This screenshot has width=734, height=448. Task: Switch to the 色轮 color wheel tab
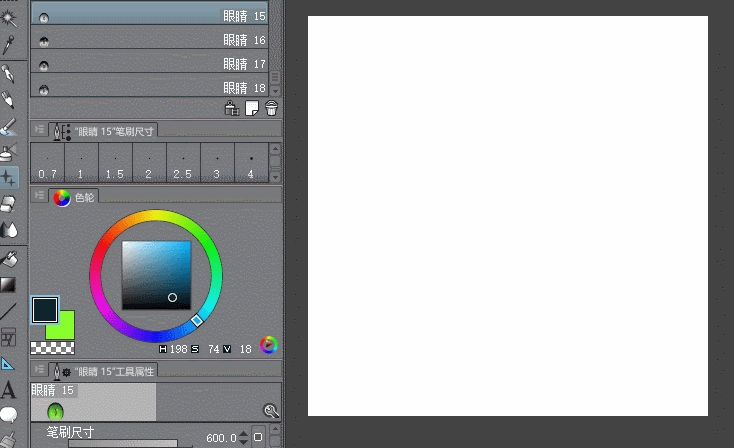tap(75, 198)
